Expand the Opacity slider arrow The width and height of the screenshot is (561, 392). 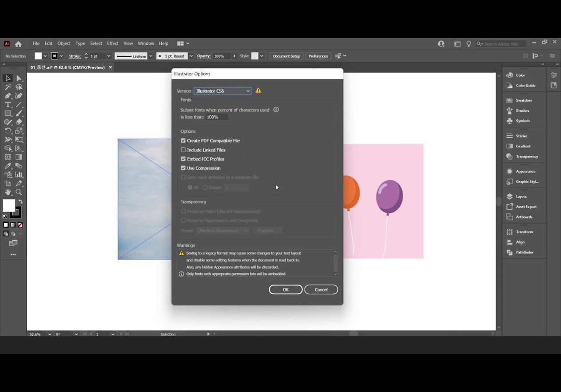tap(234, 56)
